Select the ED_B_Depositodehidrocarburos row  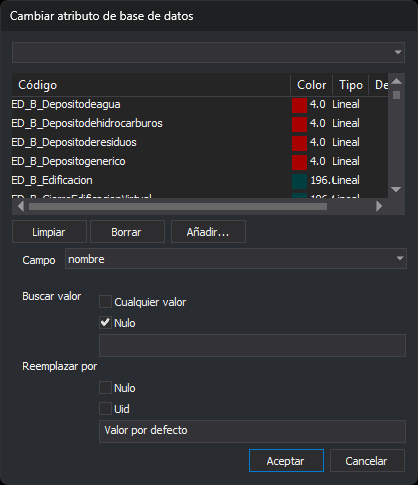(200, 123)
